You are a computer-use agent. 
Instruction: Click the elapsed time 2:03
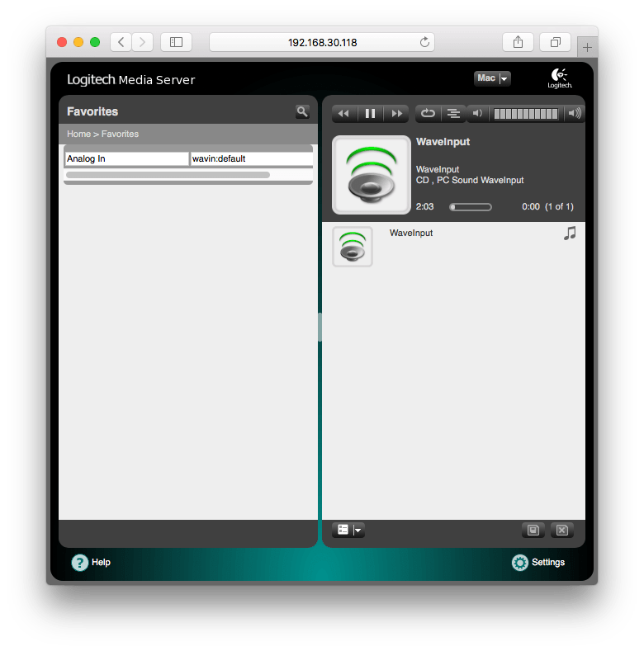(x=424, y=207)
